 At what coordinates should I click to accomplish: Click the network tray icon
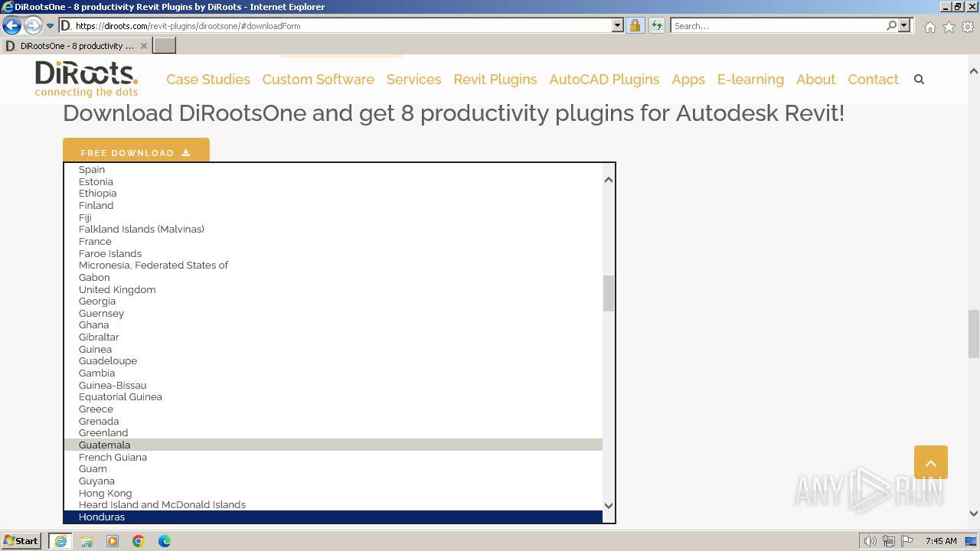[889, 541]
